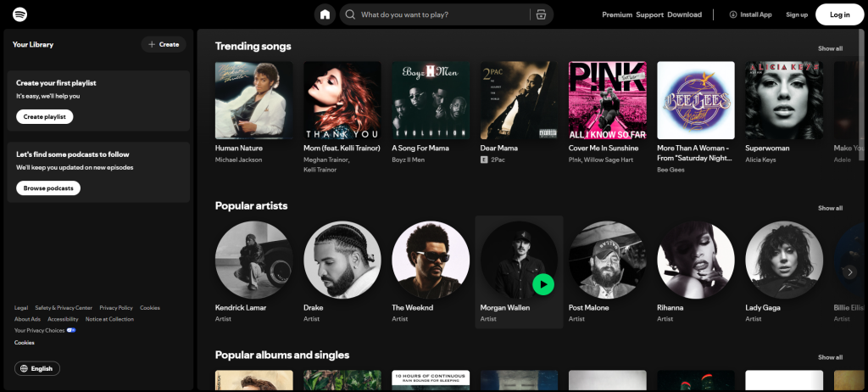Click the Browse podcasts button

point(48,188)
